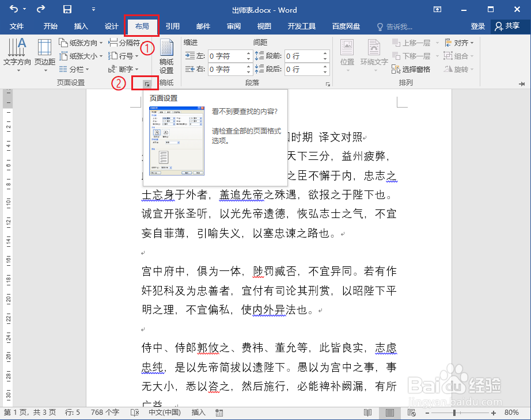Open the 分隔符 breaks dropdown
The image size is (531, 420).
130,43
